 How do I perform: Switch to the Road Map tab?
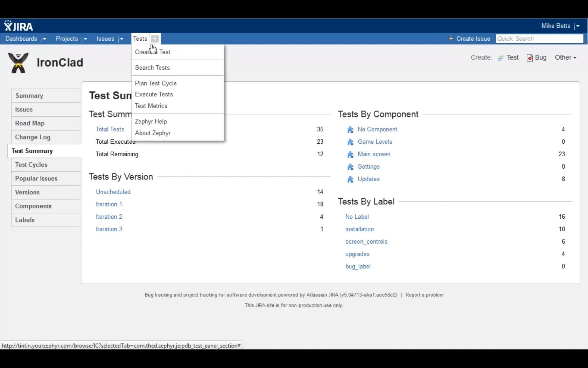pyautogui.click(x=46, y=123)
